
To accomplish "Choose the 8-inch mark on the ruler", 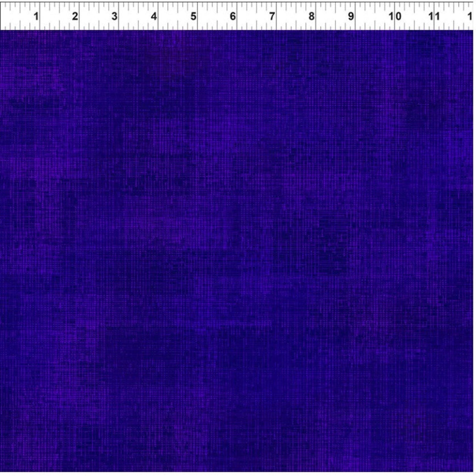I will point(312,16).
